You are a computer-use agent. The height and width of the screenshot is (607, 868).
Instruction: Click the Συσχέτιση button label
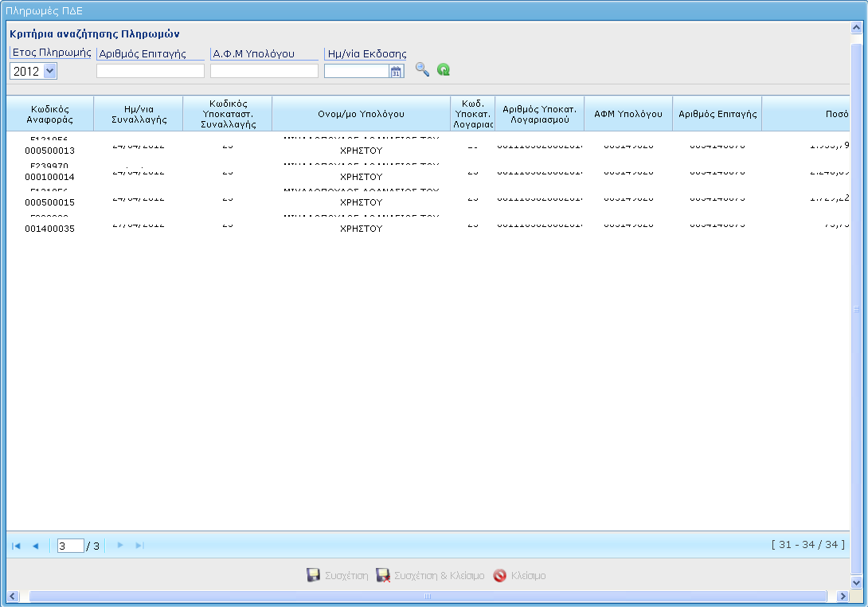coord(346,576)
